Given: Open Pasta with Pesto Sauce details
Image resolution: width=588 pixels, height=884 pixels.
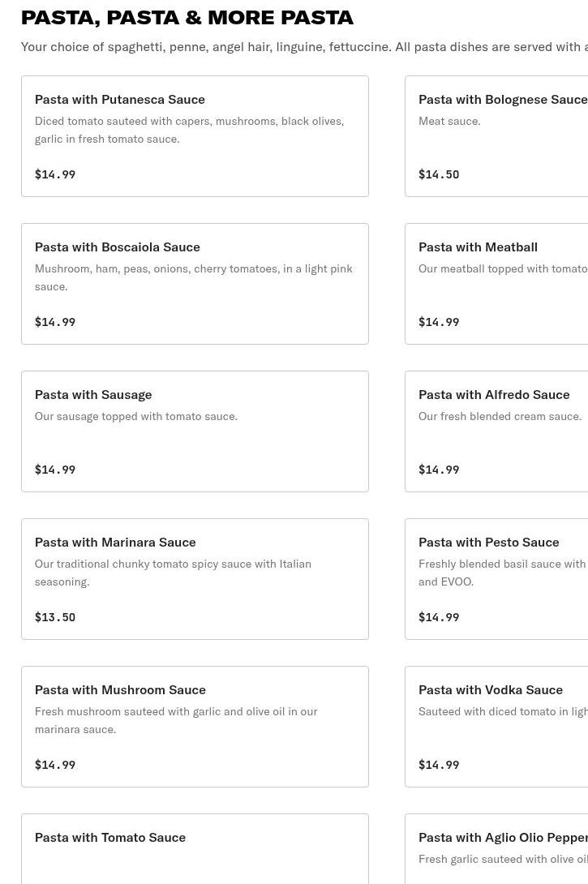Looking at the screenshot, I should (488, 543).
